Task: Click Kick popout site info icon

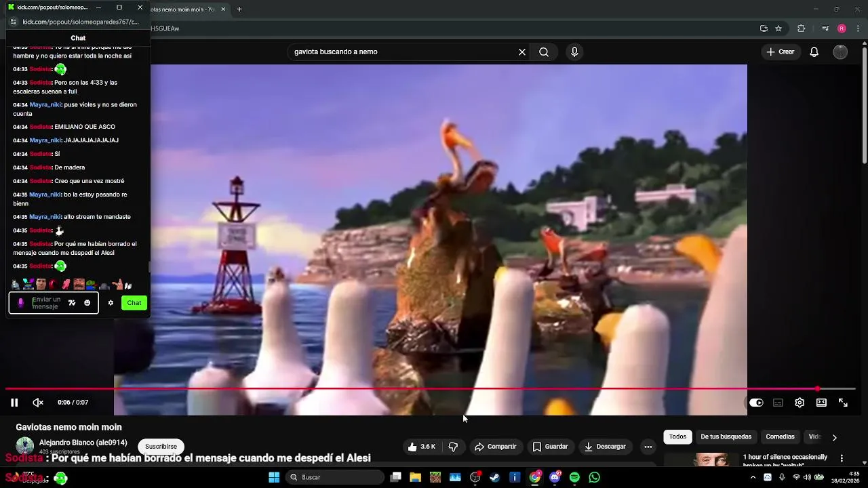Action: point(14,22)
